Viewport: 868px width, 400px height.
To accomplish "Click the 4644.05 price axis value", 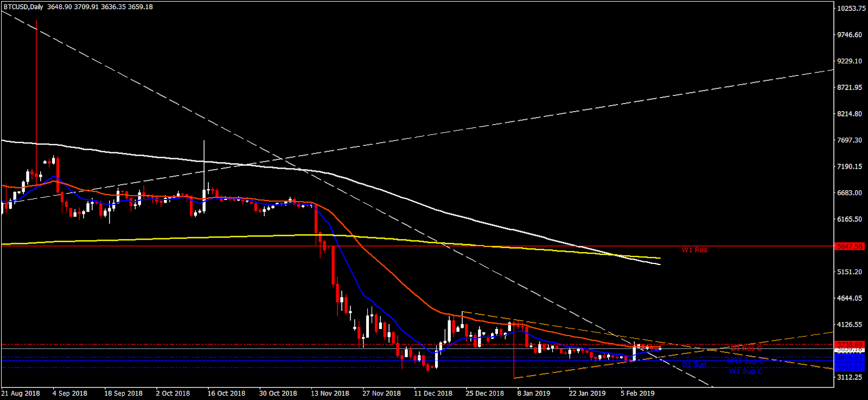I will click(850, 298).
